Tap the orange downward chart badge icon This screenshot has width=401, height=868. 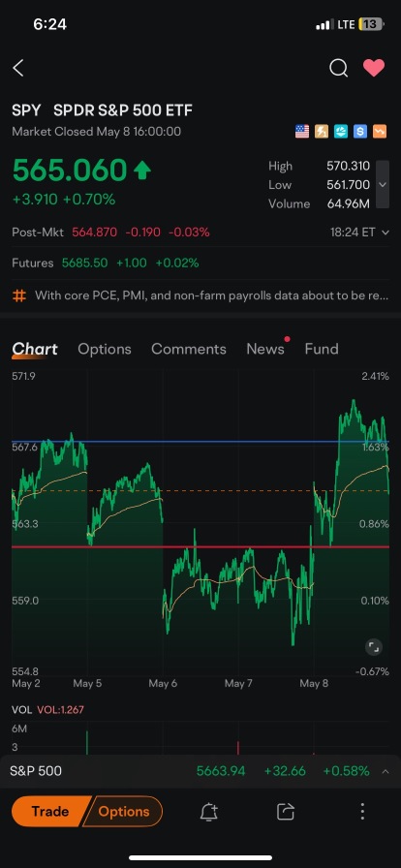click(x=380, y=132)
